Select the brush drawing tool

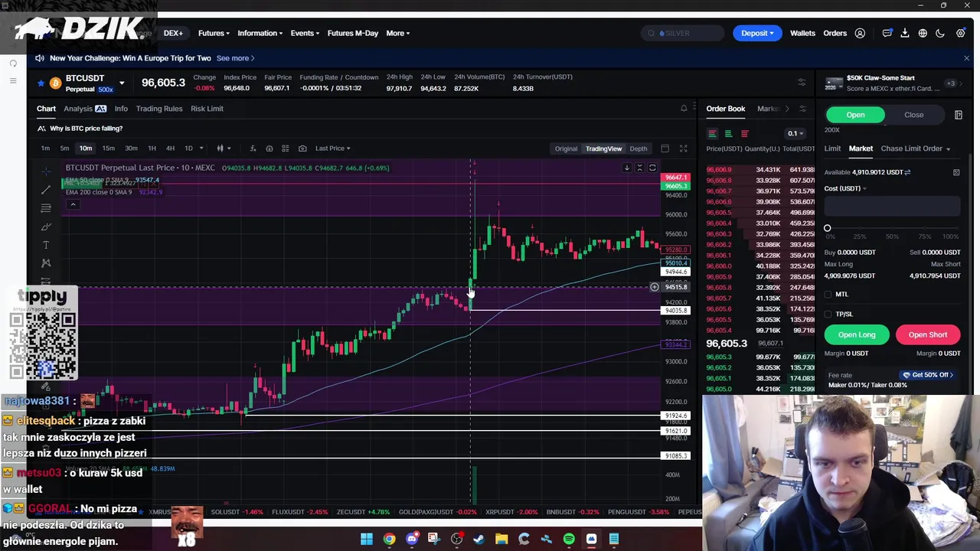coord(46,227)
